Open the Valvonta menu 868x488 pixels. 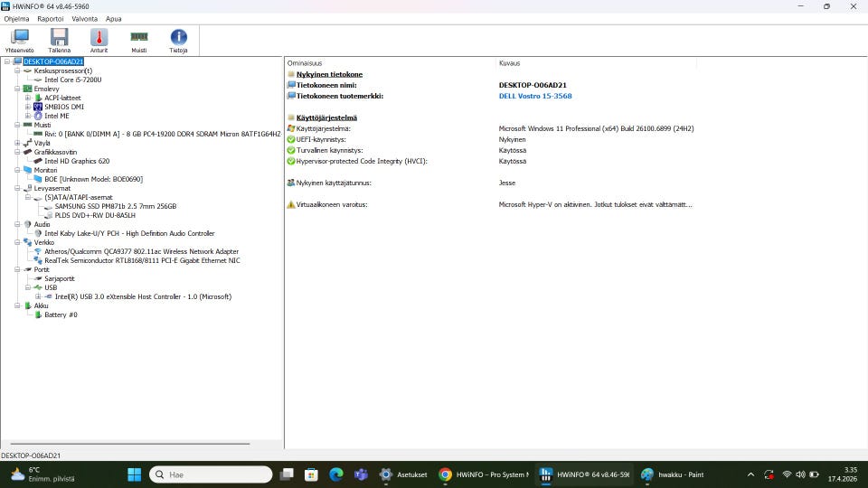(85, 19)
